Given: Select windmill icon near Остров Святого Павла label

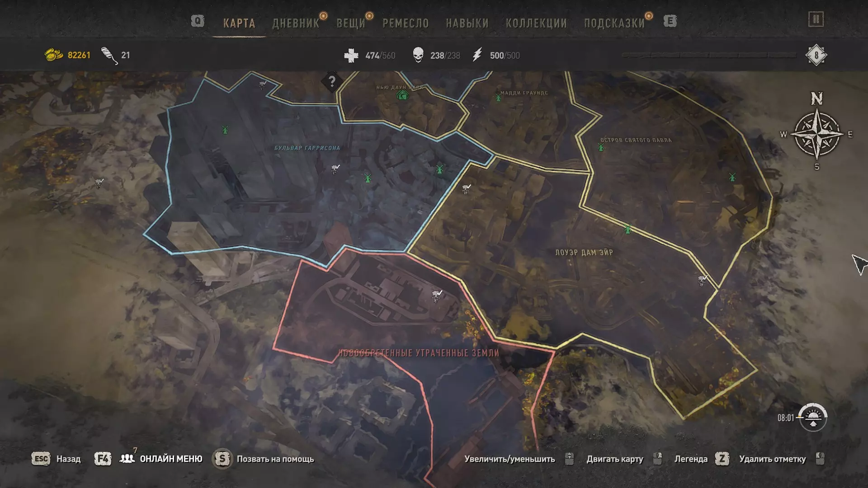Looking at the screenshot, I should click(601, 147).
